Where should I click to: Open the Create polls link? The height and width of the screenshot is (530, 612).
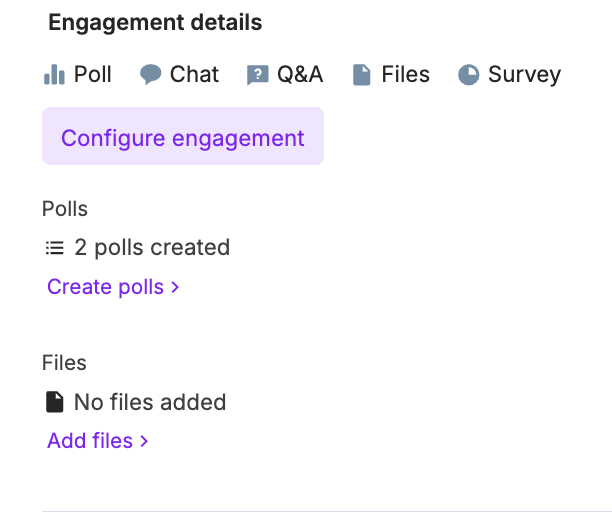pyautogui.click(x=105, y=287)
